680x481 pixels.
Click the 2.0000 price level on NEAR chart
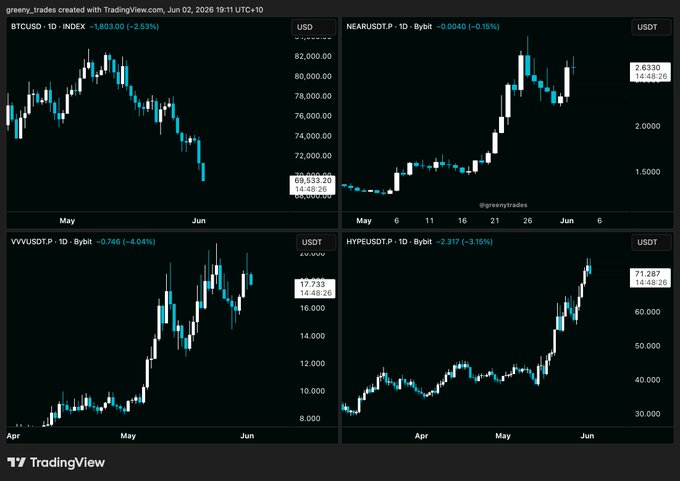coord(647,126)
